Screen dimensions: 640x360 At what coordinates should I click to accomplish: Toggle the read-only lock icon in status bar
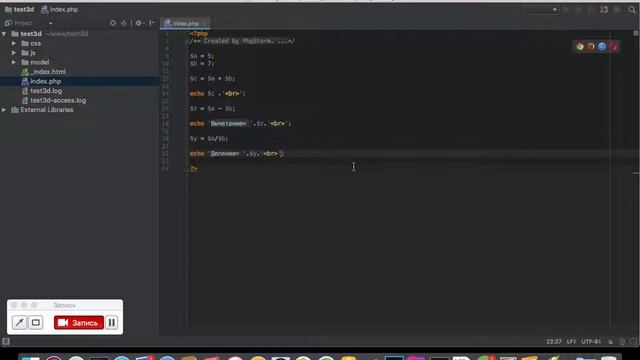tap(611, 342)
